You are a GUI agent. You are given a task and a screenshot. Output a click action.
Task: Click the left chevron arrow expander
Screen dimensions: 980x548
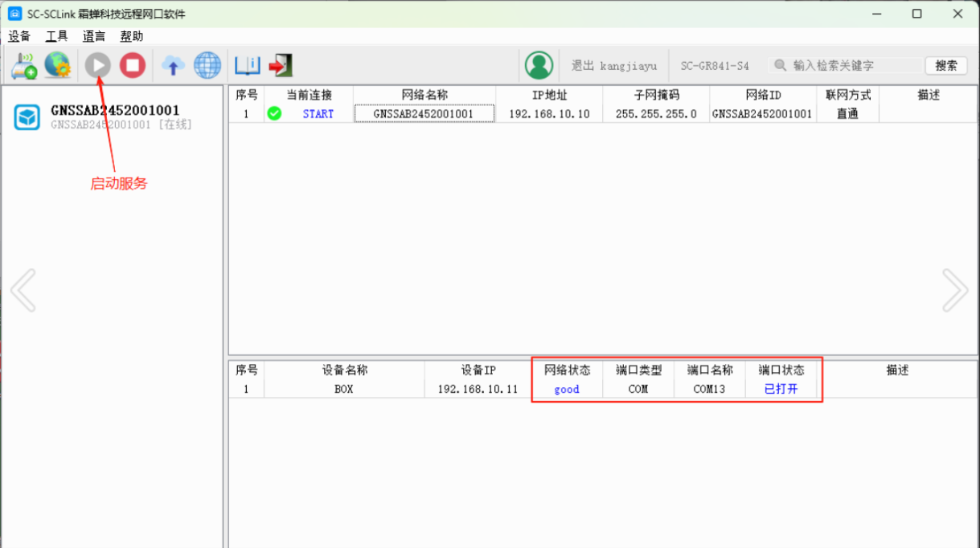click(23, 289)
